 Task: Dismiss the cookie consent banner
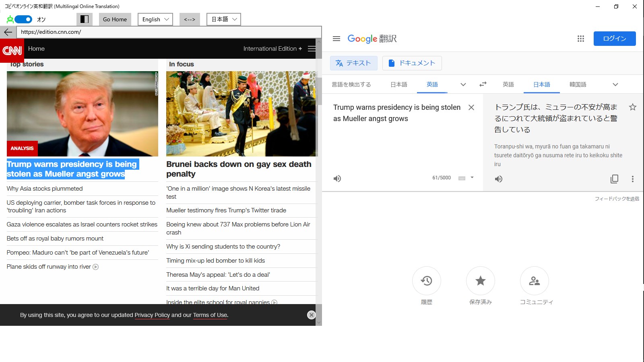(311, 315)
